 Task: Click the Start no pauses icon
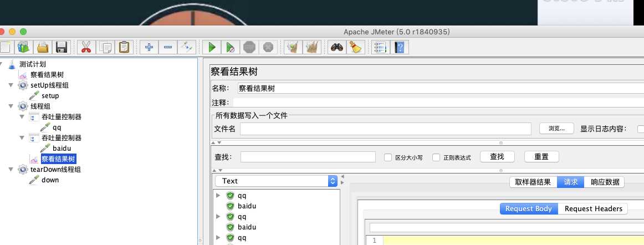pos(231,47)
